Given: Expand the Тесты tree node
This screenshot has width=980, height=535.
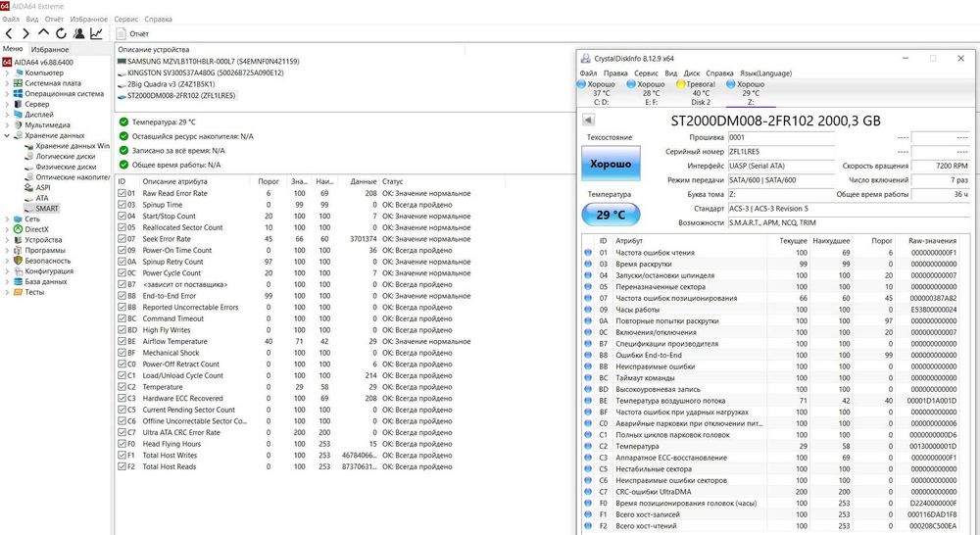Looking at the screenshot, I should click(x=7, y=293).
